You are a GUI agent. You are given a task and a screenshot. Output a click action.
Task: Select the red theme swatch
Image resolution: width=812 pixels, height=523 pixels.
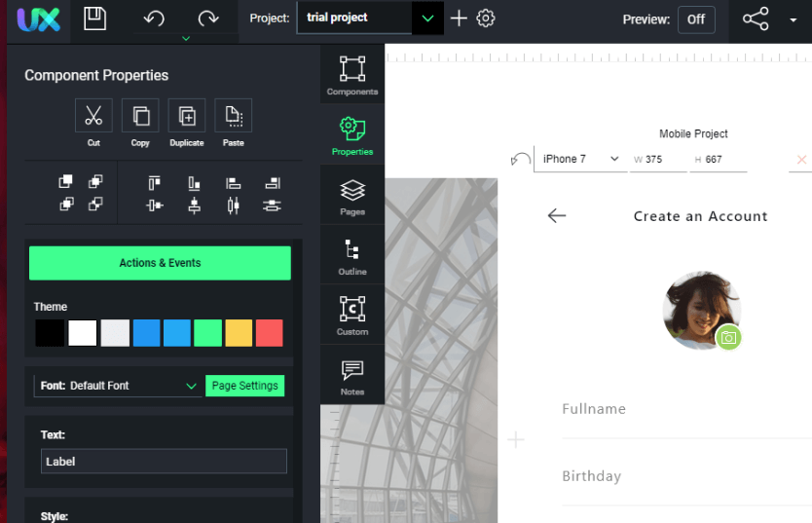click(270, 333)
